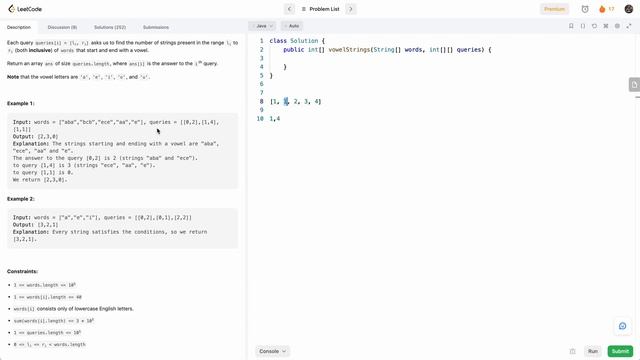The width and height of the screenshot is (640, 360).
Task: Click the 'Output: [3,2,1]' text
Action: coord(36,225)
